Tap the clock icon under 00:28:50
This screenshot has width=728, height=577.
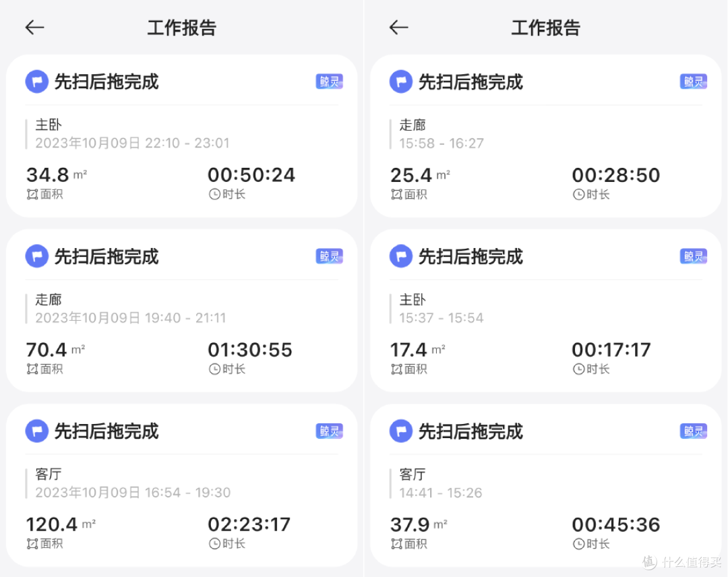pos(578,195)
